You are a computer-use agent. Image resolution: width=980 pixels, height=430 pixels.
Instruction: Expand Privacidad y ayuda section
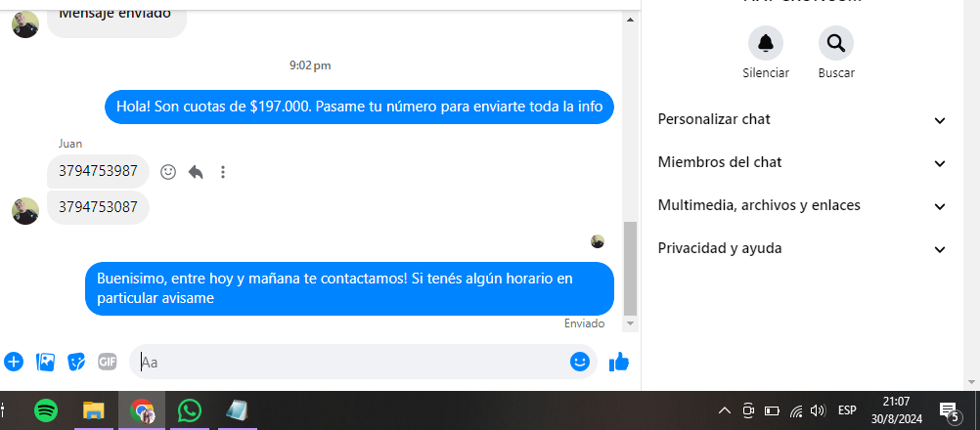802,248
